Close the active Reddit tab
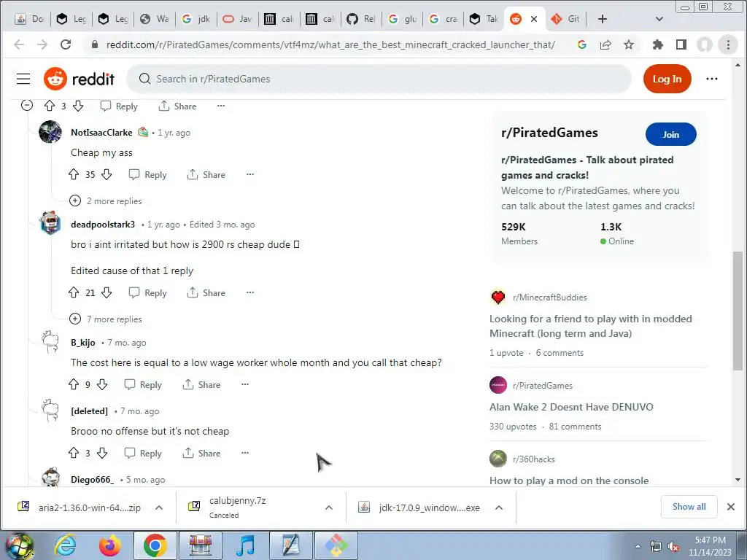Viewport: 747px width, 560px height. pos(534,19)
